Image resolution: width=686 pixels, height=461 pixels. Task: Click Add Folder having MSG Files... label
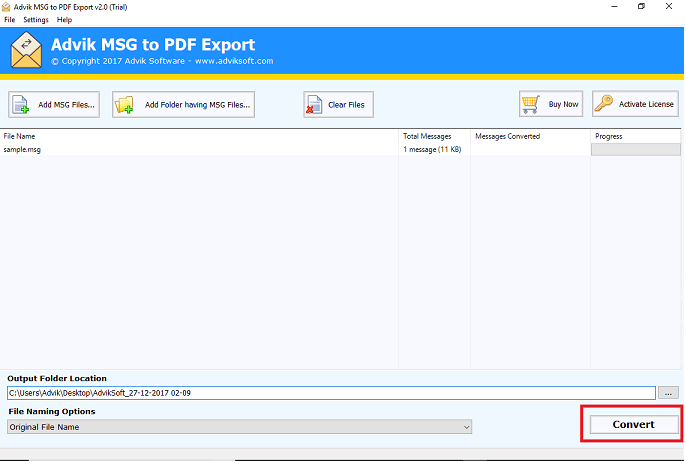pyautogui.click(x=197, y=105)
